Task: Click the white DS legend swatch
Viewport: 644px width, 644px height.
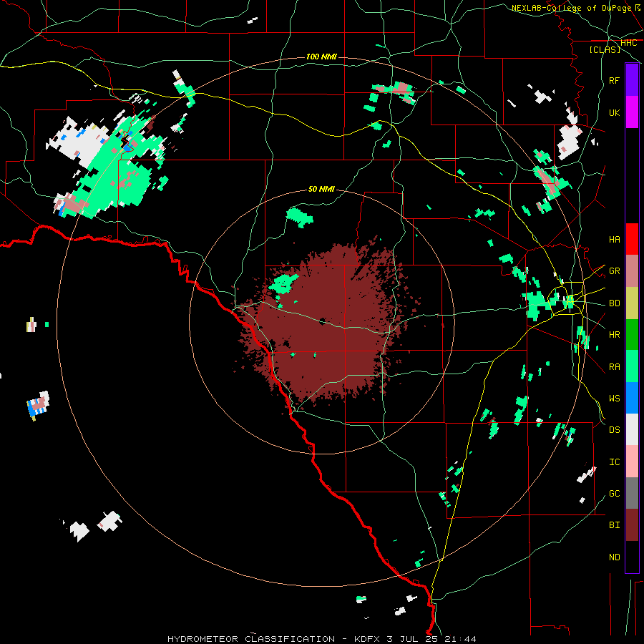Action: point(632,429)
